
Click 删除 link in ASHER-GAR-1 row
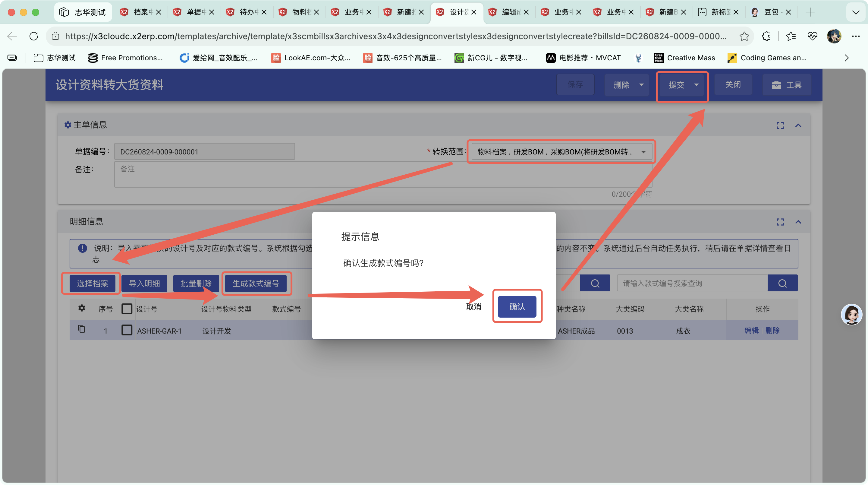[x=772, y=331]
